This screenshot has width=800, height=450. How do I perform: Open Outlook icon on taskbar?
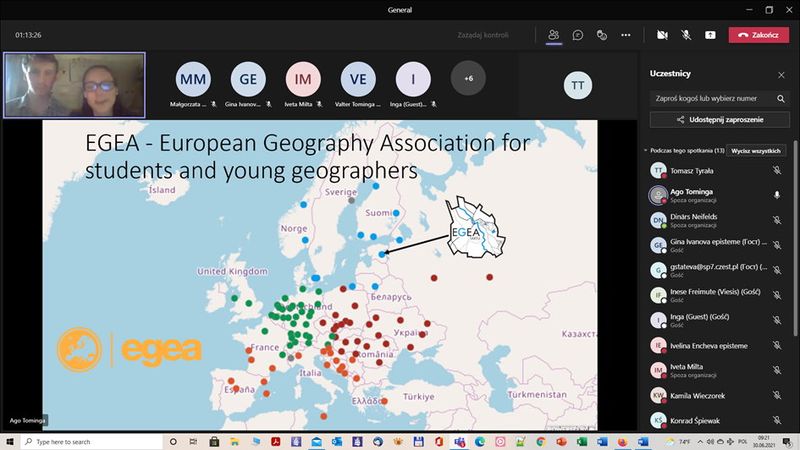pos(337,441)
